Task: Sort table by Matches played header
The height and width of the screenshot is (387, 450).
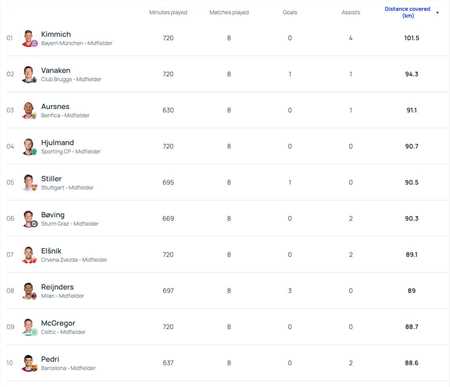Action: click(x=229, y=12)
